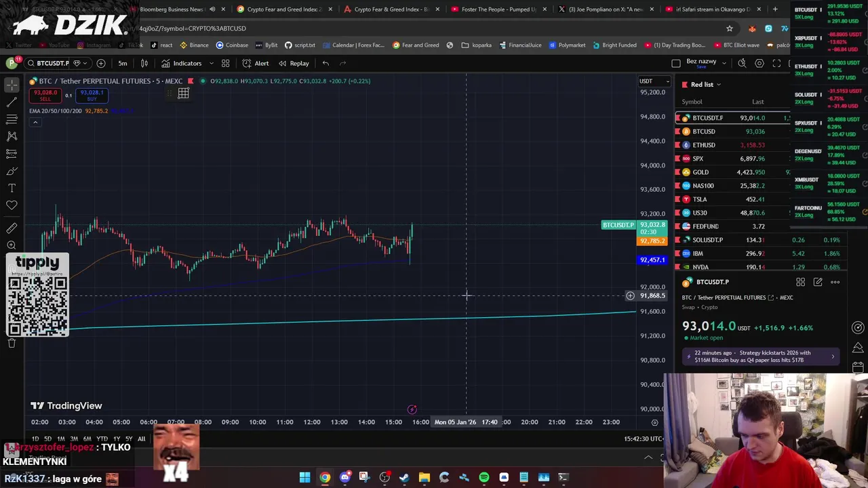Bookmark the current page with star icon

pos(730,28)
